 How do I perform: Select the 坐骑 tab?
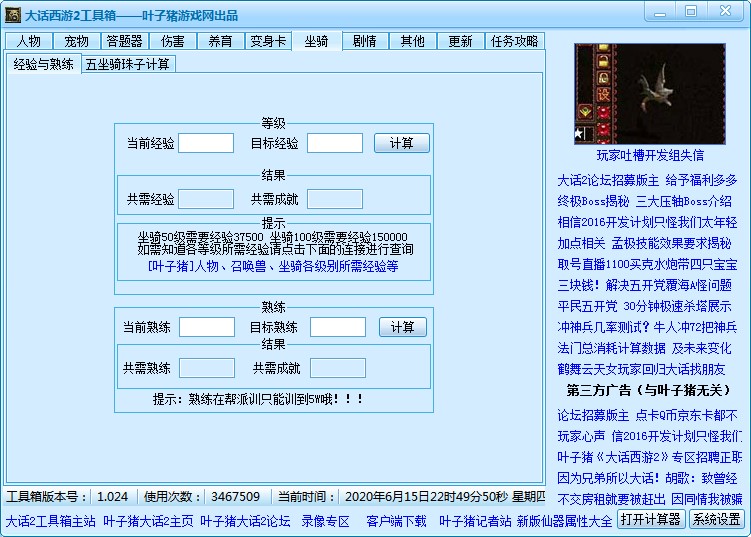317,41
